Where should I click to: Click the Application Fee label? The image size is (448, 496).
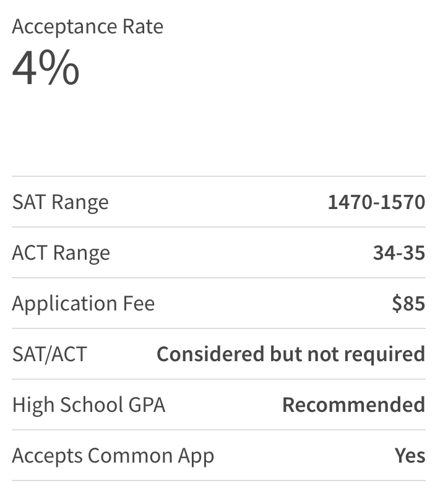tap(83, 304)
